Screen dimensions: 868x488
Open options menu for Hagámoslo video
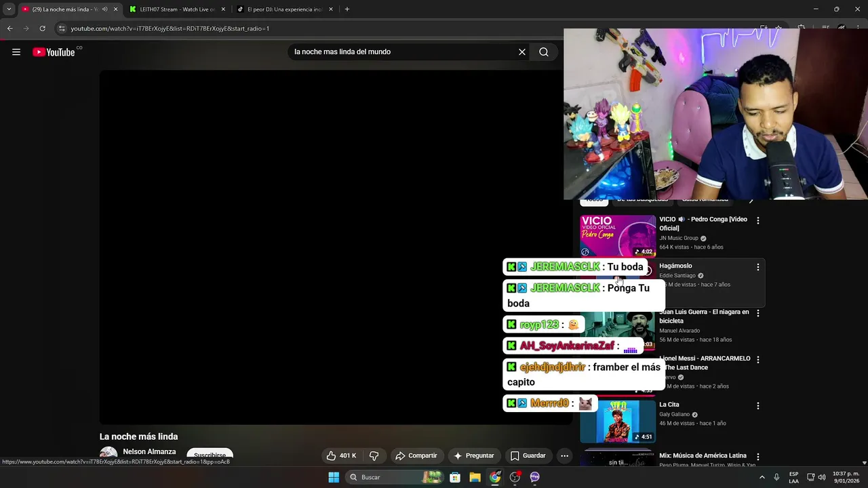758,267
